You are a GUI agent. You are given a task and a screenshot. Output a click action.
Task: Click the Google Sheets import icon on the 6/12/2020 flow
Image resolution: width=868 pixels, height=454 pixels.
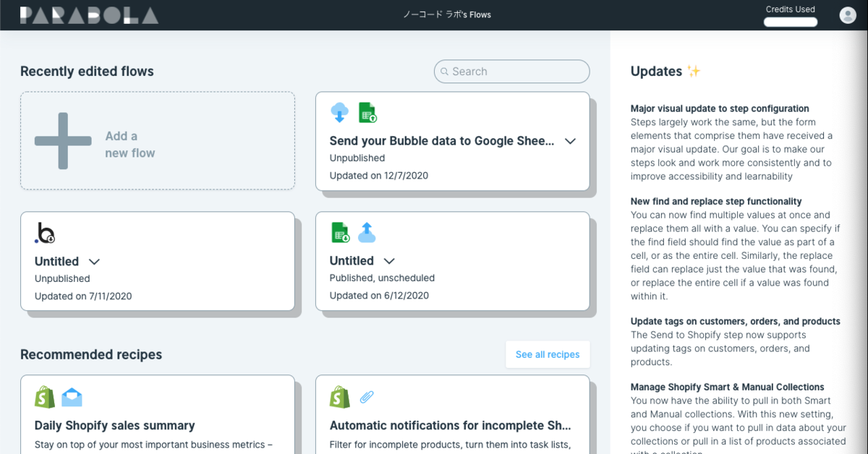[340, 232]
